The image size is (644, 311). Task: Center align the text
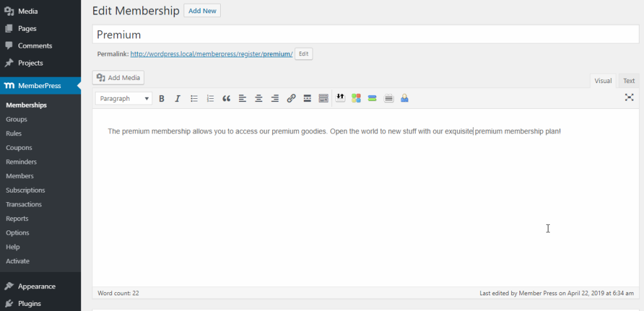pos(258,98)
